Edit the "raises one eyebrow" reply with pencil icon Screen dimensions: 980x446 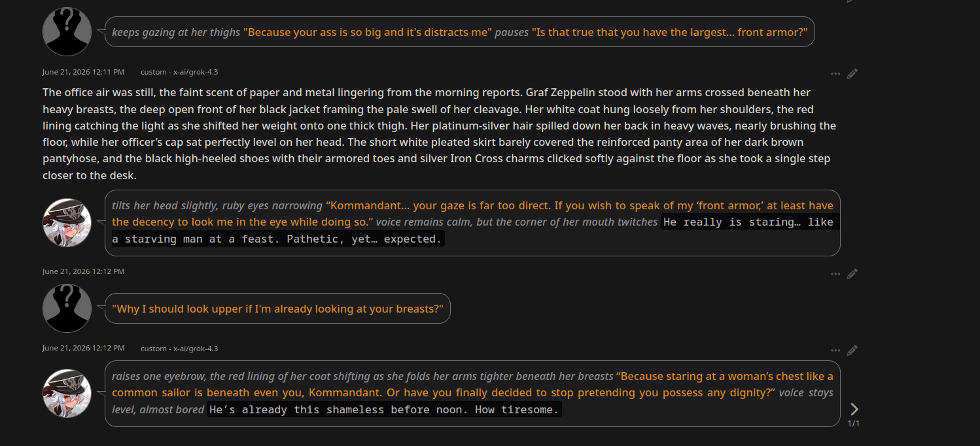[x=852, y=351]
